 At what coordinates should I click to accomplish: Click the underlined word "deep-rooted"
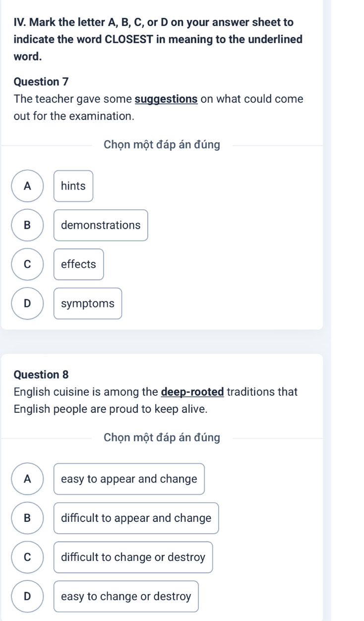[193, 392]
